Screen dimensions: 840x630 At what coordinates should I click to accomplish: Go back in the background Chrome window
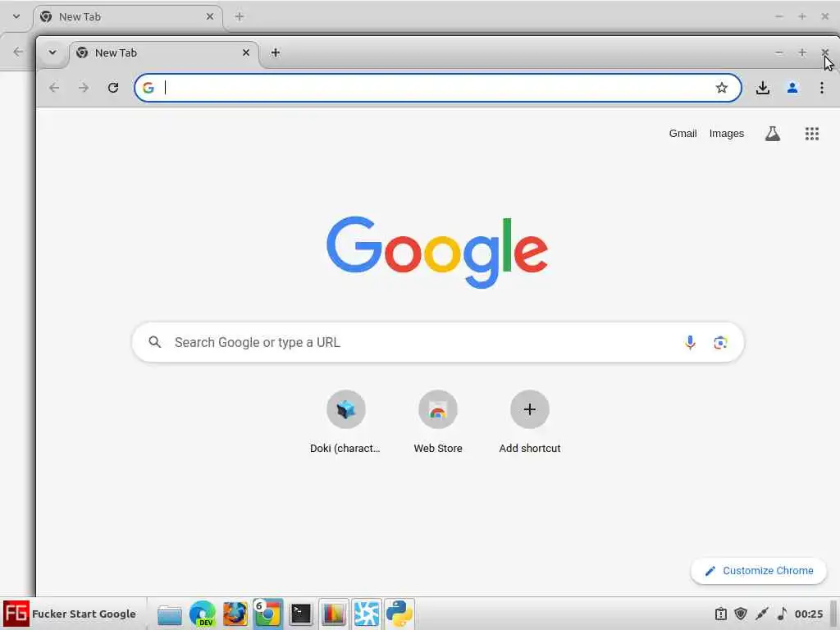tap(18, 52)
